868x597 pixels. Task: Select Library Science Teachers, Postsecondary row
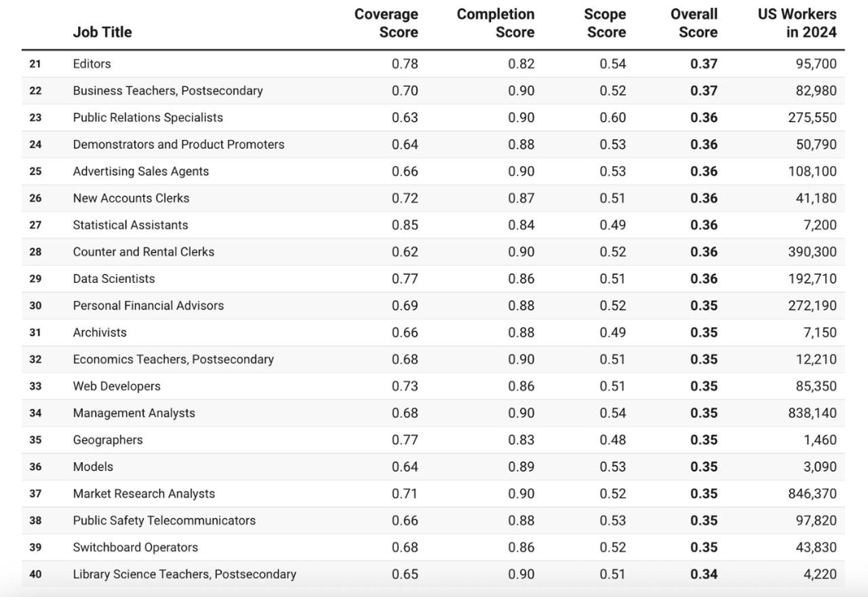(184, 575)
